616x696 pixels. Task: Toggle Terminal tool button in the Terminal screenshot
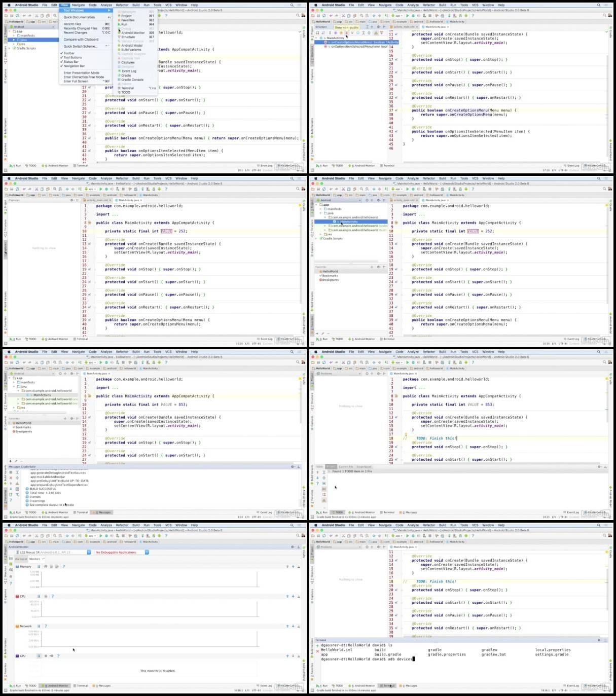pos(387,686)
